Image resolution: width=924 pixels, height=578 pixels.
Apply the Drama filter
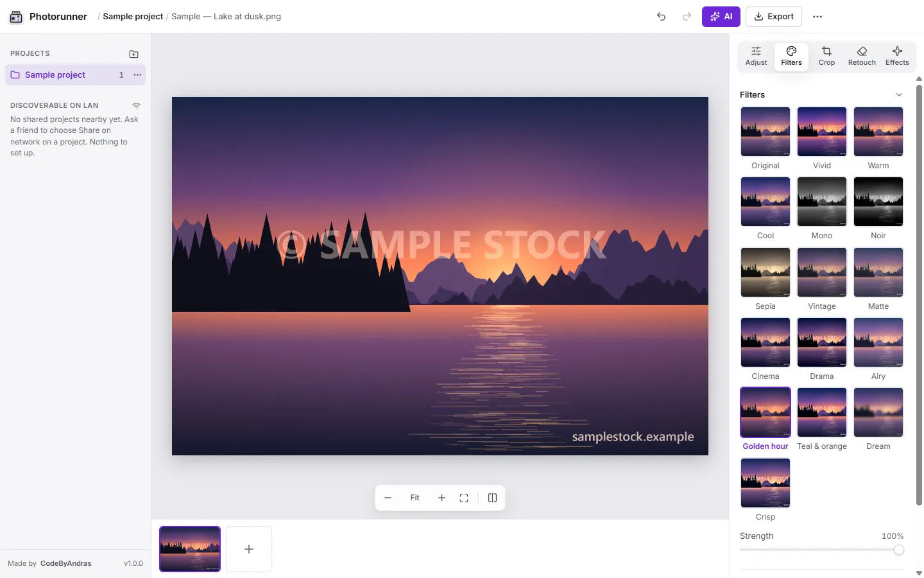tap(822, 349)
